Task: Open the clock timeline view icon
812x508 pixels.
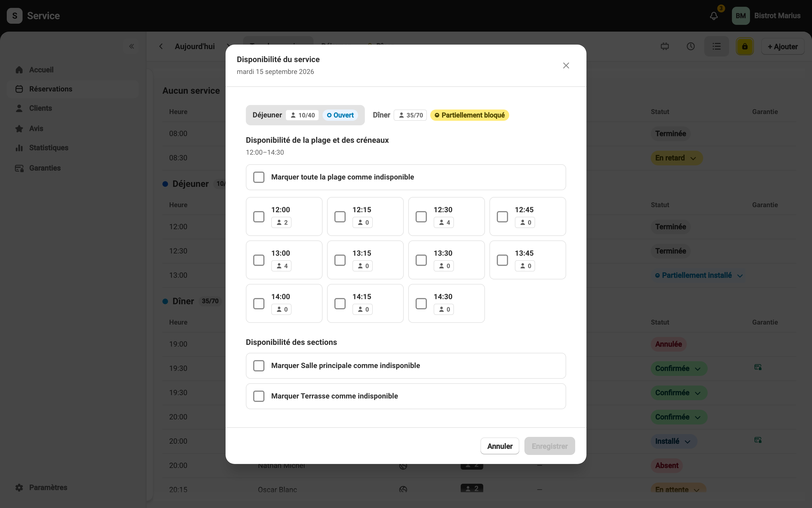Action: click(x=690, y=46)
